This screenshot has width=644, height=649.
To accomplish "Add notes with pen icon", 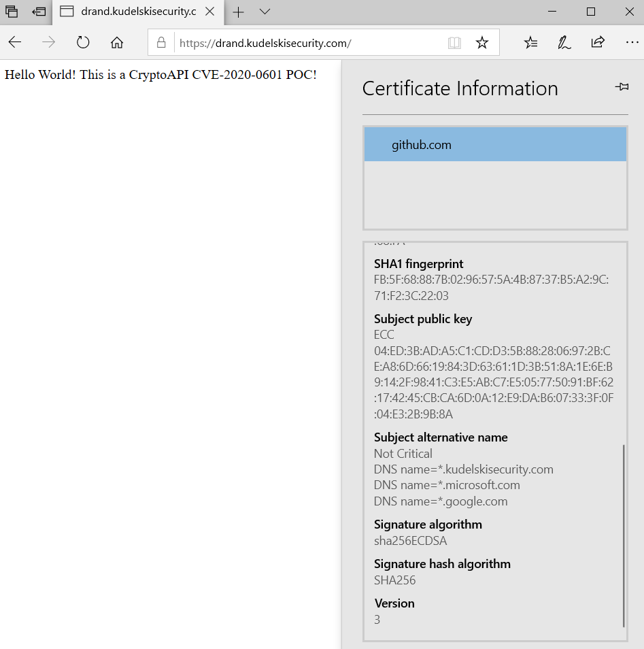I will coord(564,43).
